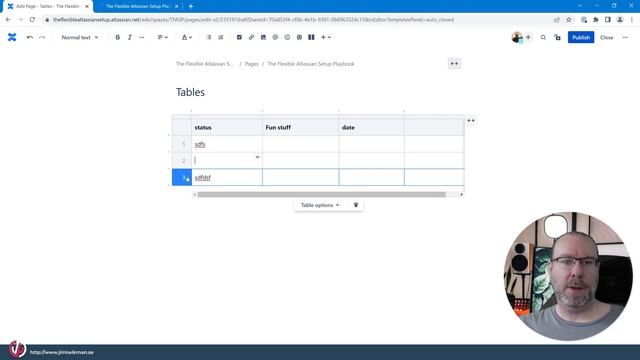
Task: Click the Fun stuff header cell
Action: click(x=301, y=127)
